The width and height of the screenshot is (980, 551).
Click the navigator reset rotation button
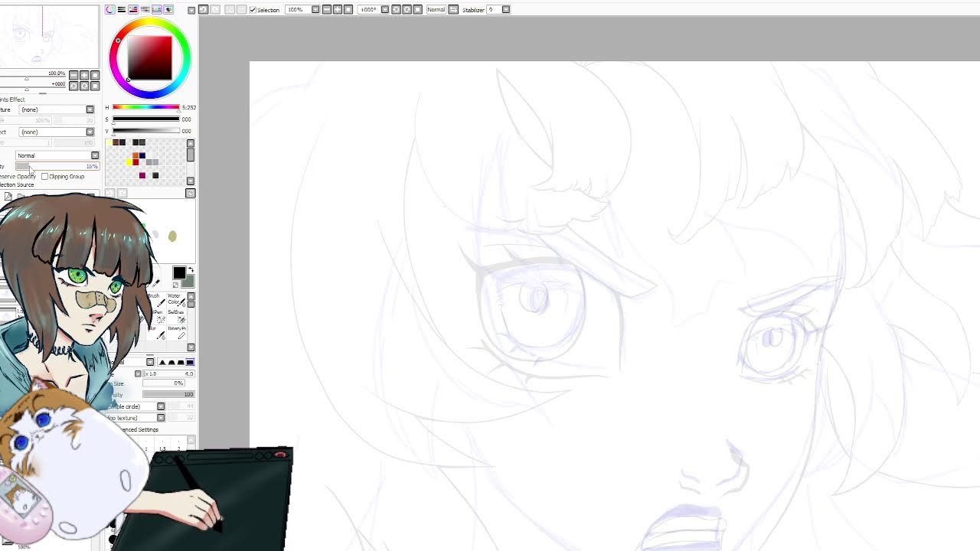[95, 86]
